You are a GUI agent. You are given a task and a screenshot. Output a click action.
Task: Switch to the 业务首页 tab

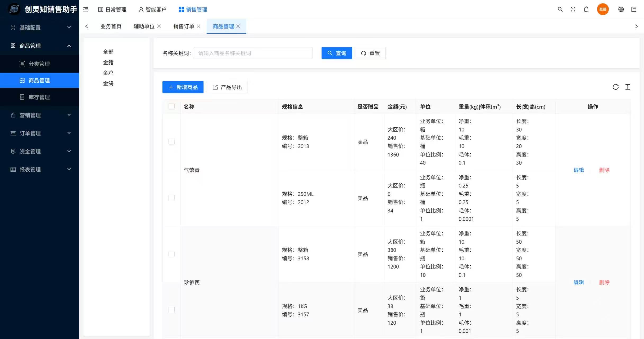click(111, 26)
